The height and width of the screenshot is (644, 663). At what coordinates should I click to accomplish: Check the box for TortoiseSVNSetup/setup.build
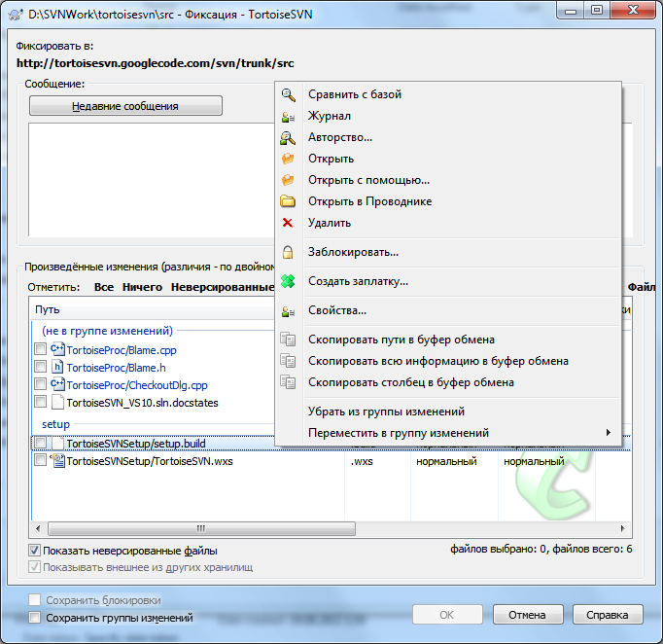tap(41, 443)
